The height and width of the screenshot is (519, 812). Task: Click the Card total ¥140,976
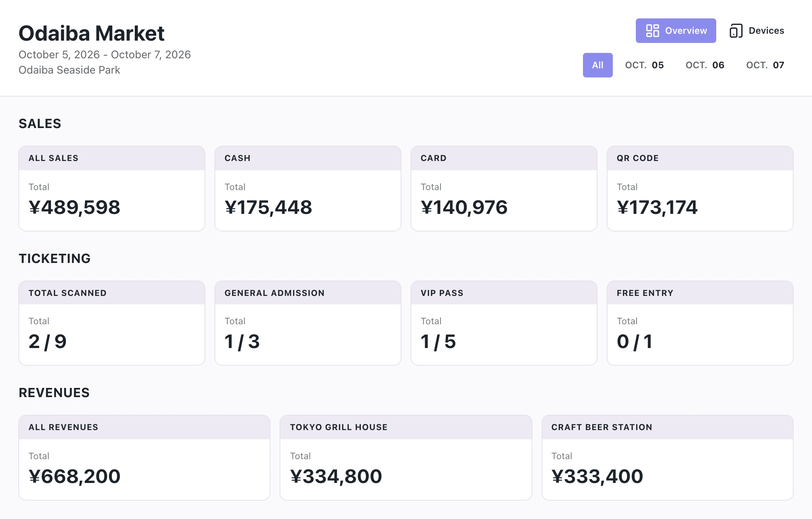[x=464, y=207]
